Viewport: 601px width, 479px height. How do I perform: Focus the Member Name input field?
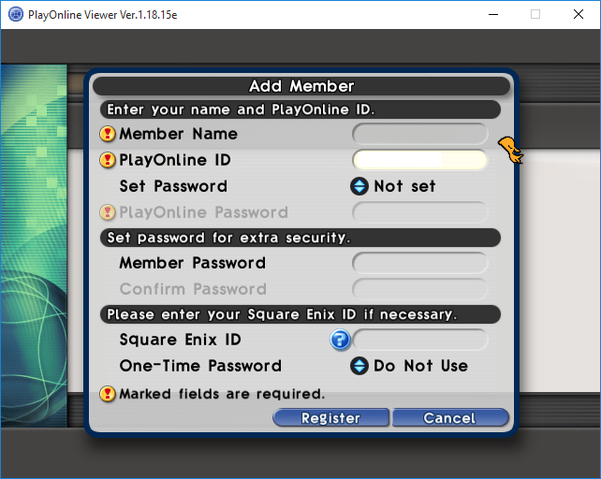(420, 134)
